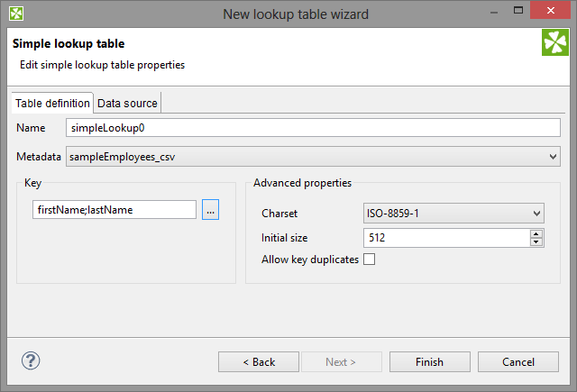Enable Allow key duplicates checkbox

pyautogui.click(x=369, y=260)
